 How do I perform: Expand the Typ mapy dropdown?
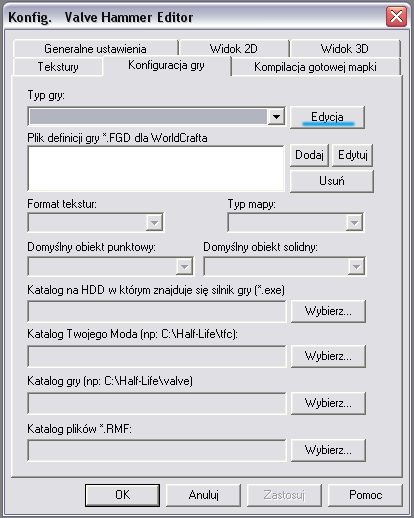click(354, 222)
